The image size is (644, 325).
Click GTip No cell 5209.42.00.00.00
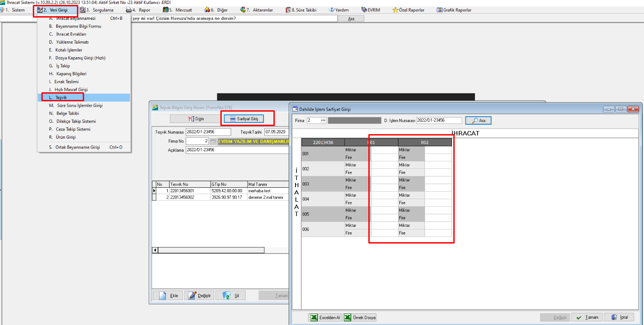[229, 191]
